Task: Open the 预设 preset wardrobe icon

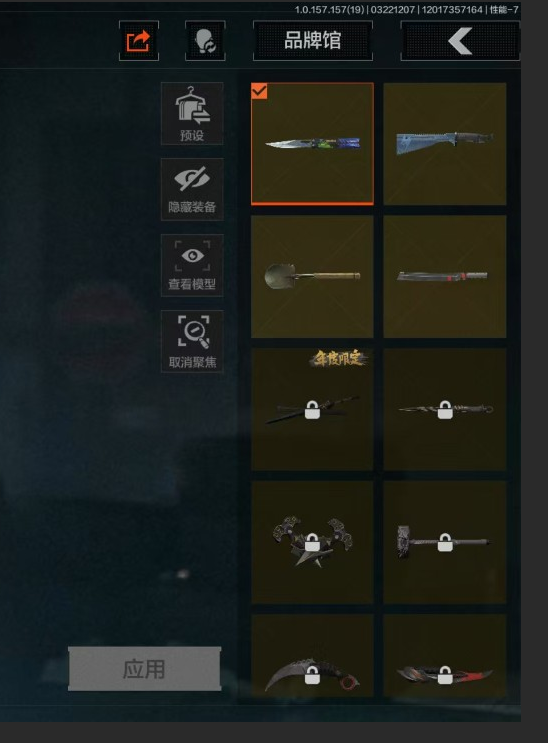Action: (x=192, y=114)
